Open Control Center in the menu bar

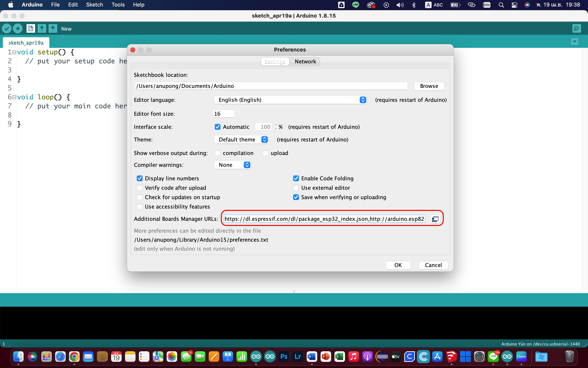(x=514, y=5)
